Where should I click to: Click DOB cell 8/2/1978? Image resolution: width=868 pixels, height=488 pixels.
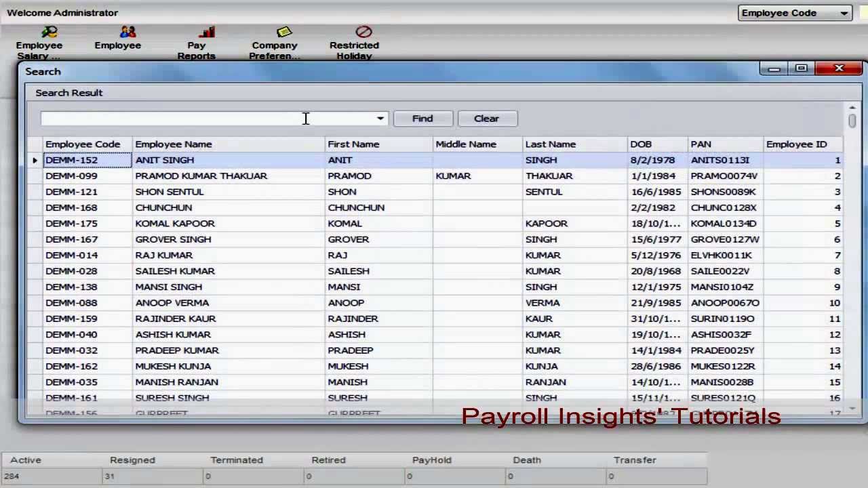pyautogui.click(x=658, y=160)
